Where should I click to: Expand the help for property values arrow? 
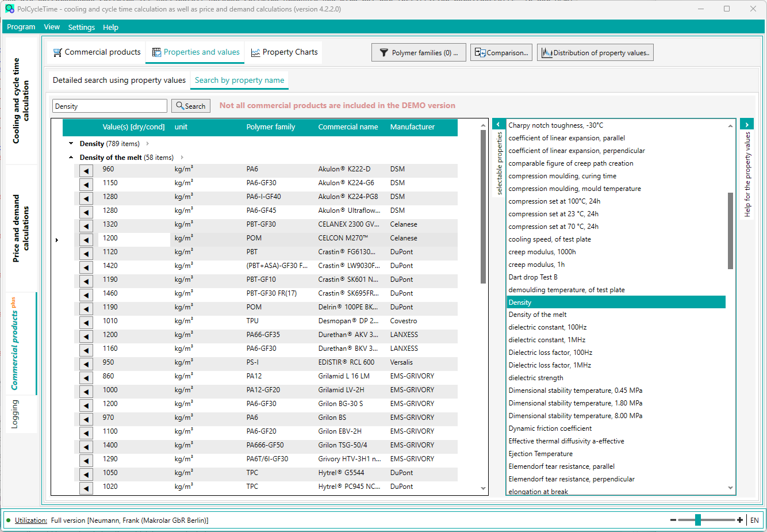[x=747, y=124]
